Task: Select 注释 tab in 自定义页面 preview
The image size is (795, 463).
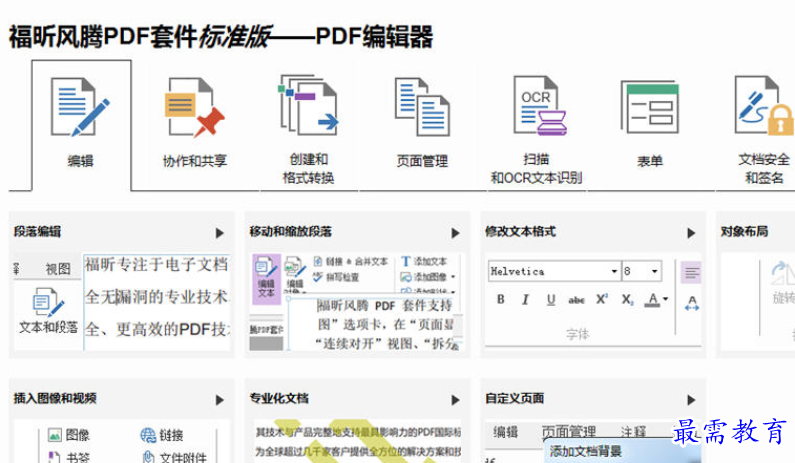Action: (x=634, y=432)
